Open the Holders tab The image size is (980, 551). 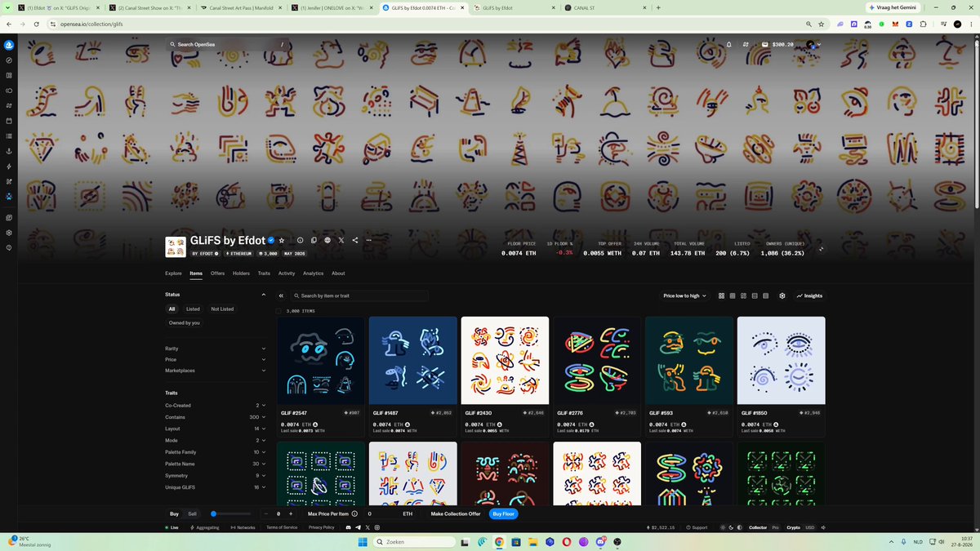pyautogui.click(x=241, y=273)
